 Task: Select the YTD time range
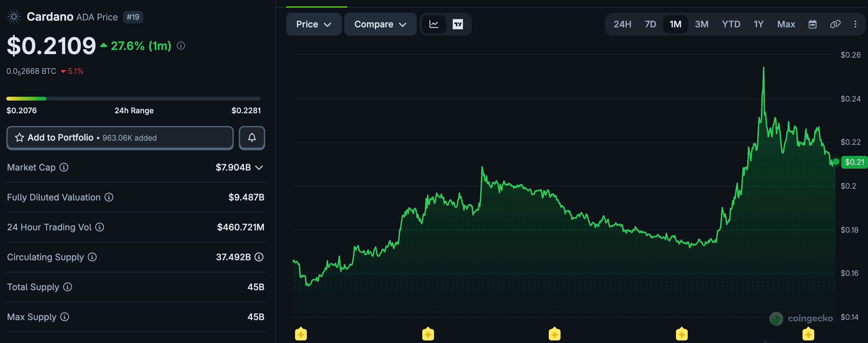tap(731, 24)
